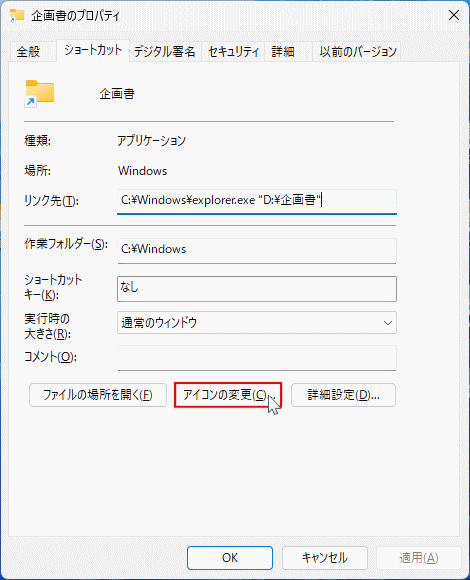Switch to the セキュリティ tab
The height and width of the screenshot is (580, 470).
coord(233,51)
